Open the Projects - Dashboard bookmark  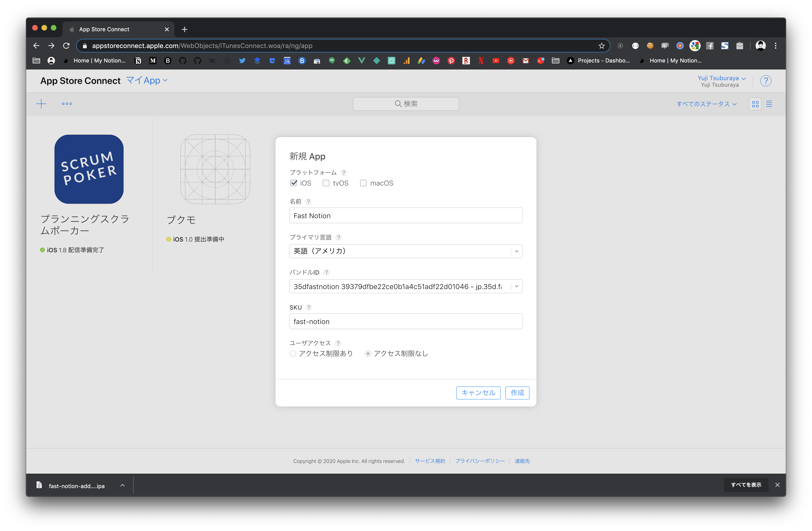point(599,61)
